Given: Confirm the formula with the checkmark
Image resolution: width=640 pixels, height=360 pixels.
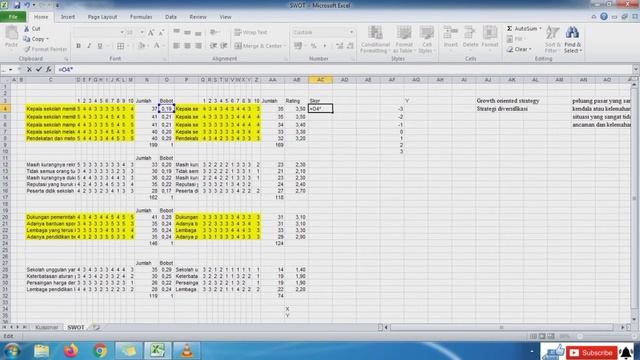Looking at the screenshot, I should (39, 69).
